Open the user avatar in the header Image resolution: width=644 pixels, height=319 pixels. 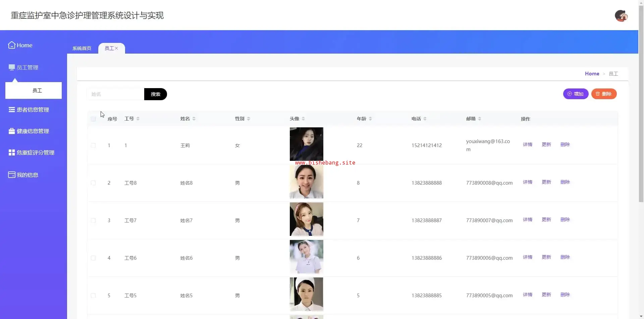(621, 16)
